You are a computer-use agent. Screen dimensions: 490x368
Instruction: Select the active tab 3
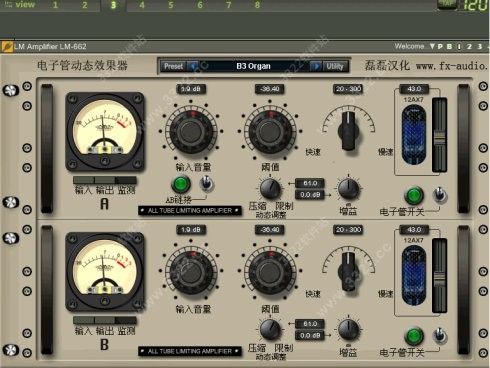pos(113,5)
